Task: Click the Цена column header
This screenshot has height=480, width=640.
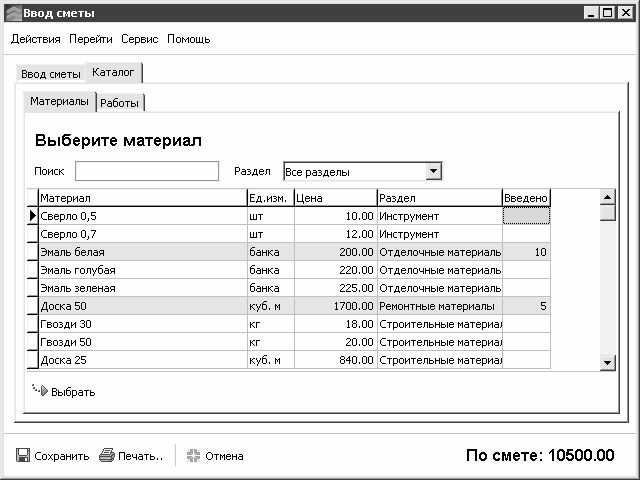Action: coord(336,198)
